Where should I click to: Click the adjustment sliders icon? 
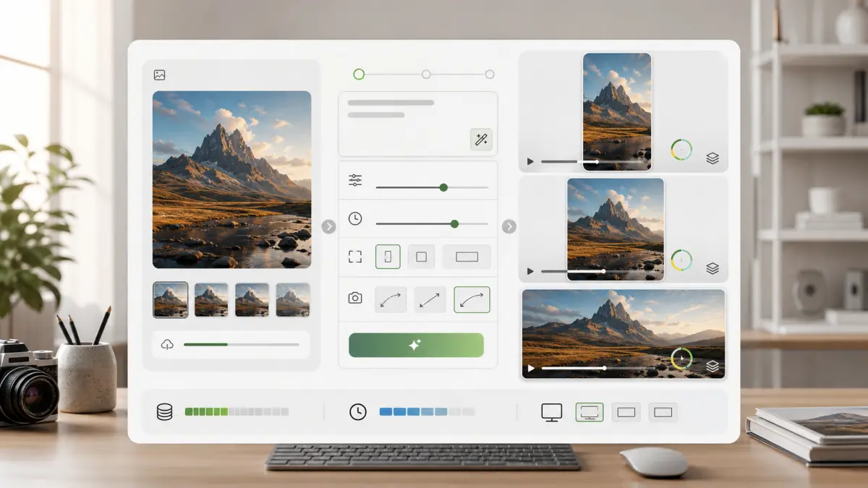[x=355, y=181]
